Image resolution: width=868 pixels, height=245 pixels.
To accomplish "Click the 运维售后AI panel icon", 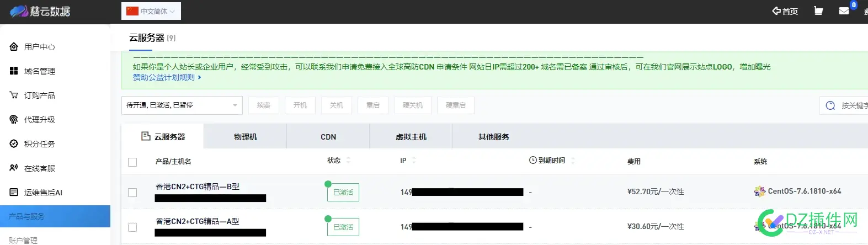I will 14,192.
